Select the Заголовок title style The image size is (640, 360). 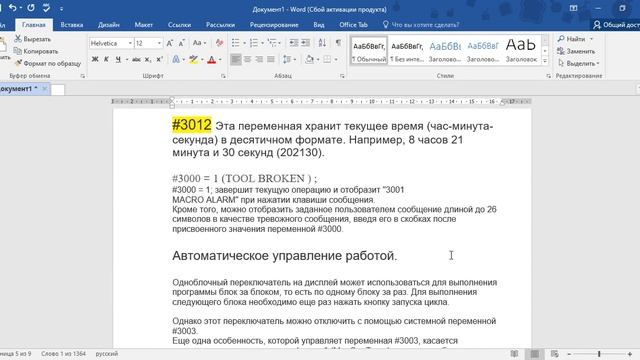tap(521, 51)
